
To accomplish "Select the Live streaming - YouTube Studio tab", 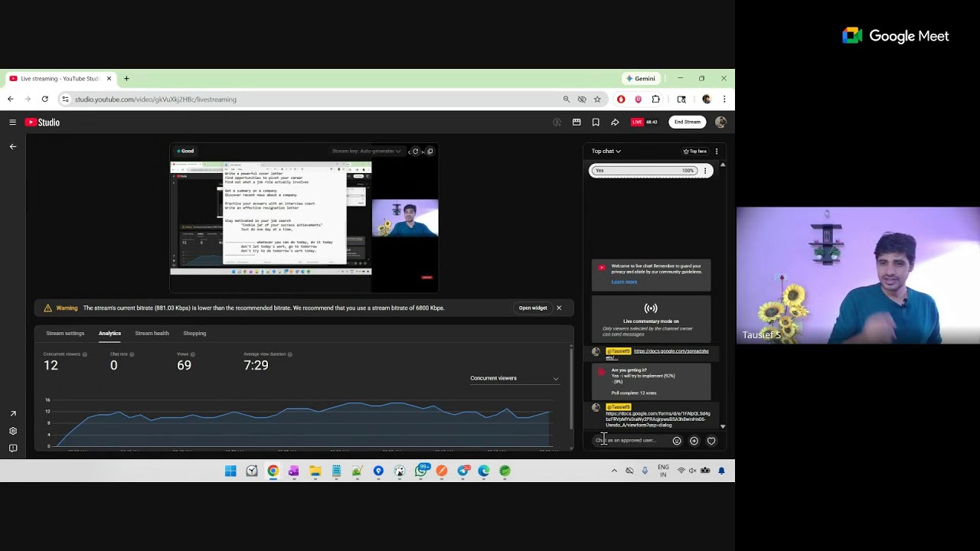I will point(60,78).
